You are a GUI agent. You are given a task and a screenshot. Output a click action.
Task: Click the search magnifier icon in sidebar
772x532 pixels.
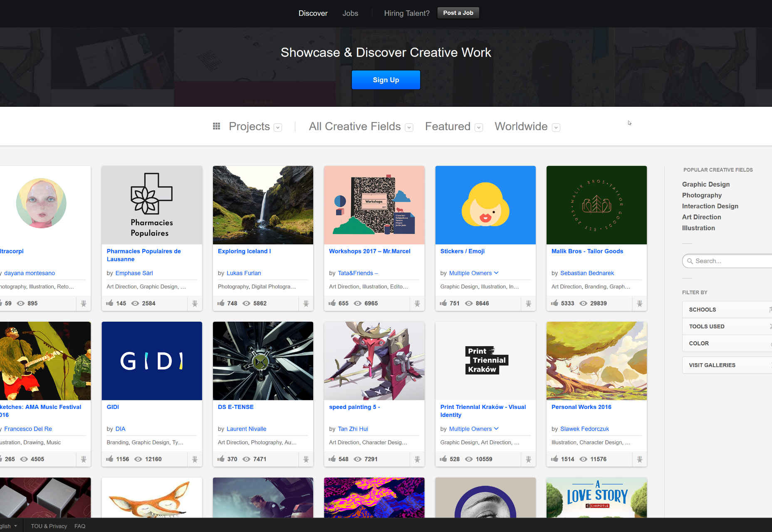[x=690, y=261]
